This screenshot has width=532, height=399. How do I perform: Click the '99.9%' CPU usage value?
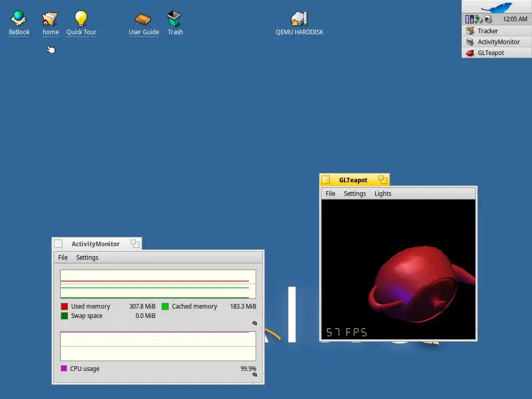(x=248, y=369)
